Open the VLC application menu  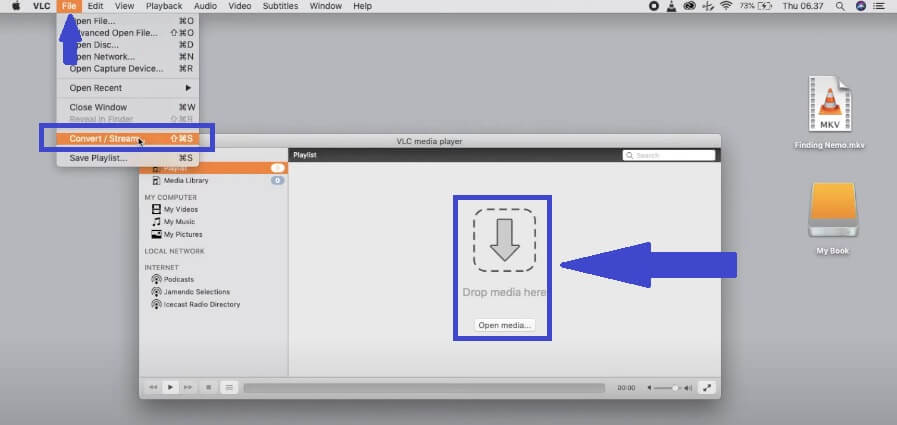click(42, 6)
